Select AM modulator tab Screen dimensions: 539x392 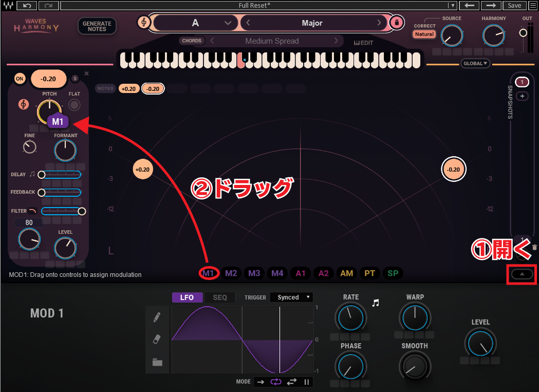click(346, 273)
